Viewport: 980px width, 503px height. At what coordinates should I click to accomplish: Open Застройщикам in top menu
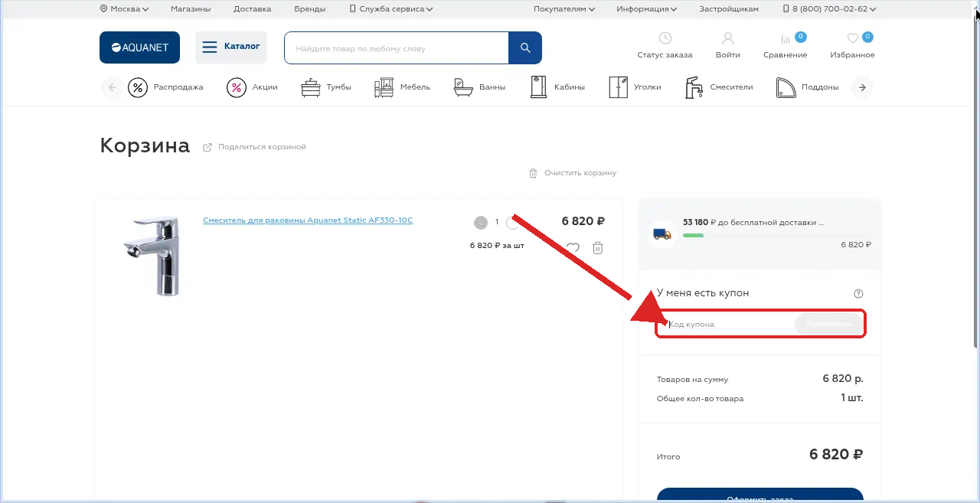729,9
